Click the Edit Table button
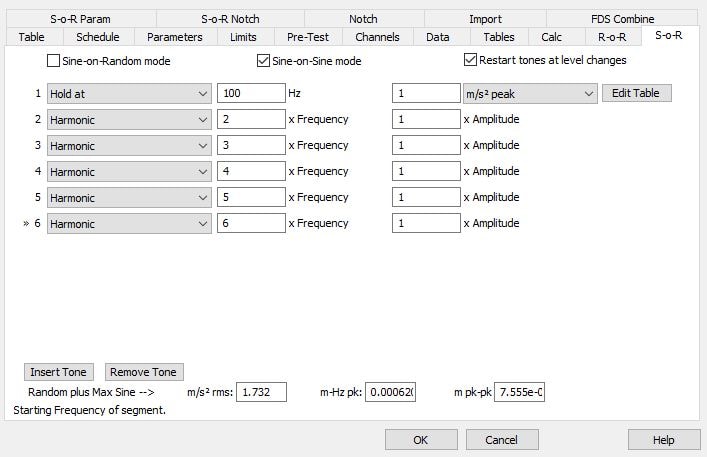 coord(637,93)
